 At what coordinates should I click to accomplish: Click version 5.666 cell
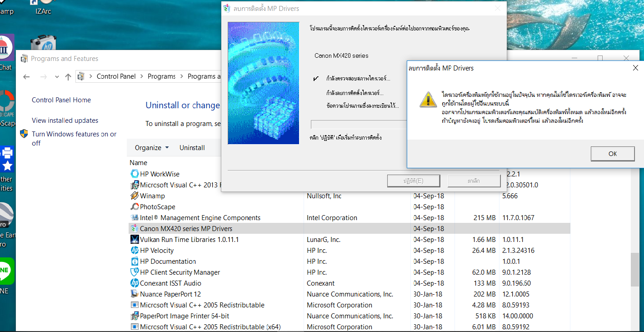tap(510, 196)
